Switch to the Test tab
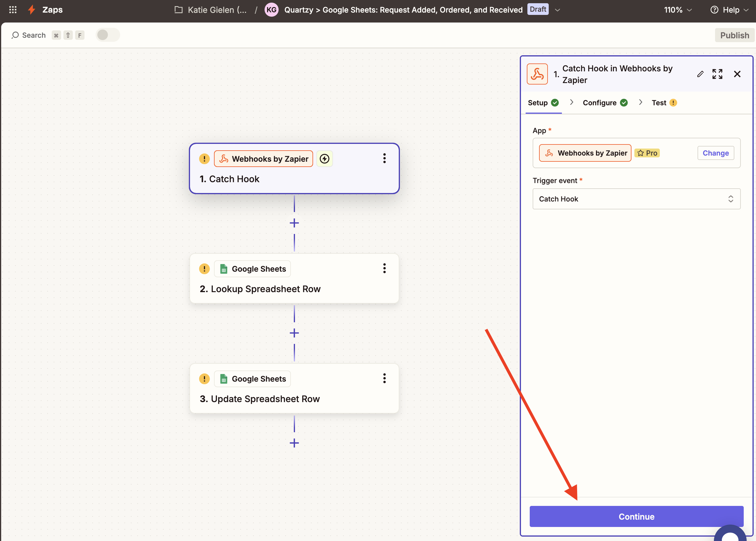The image size is (756, 541). [x=664, y=103]
